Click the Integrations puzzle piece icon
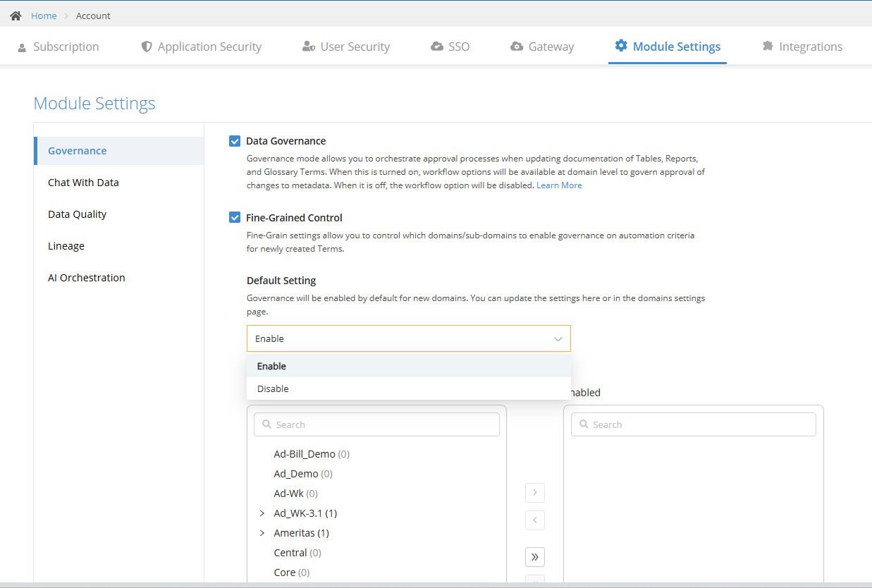This screenshot has width=872, height=588. point(768,47)
